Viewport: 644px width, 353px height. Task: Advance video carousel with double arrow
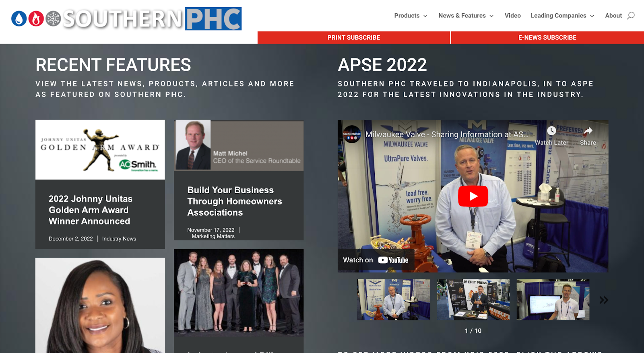(603, 300)
